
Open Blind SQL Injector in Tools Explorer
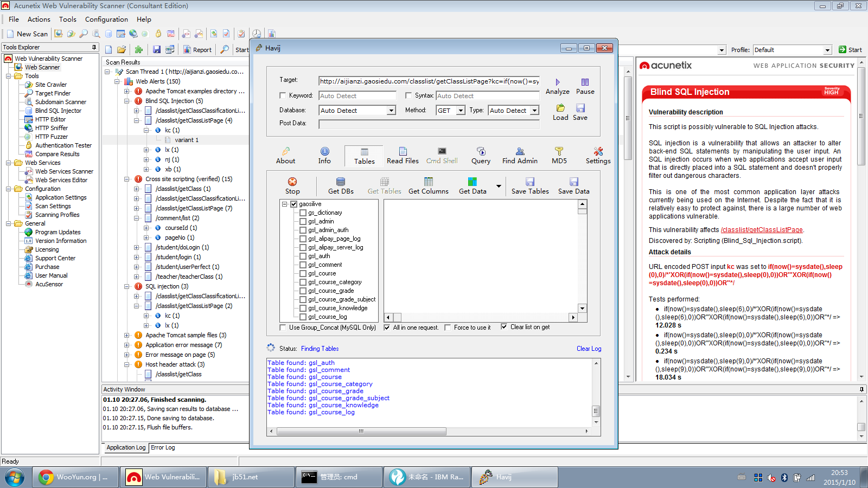[58, 111]
